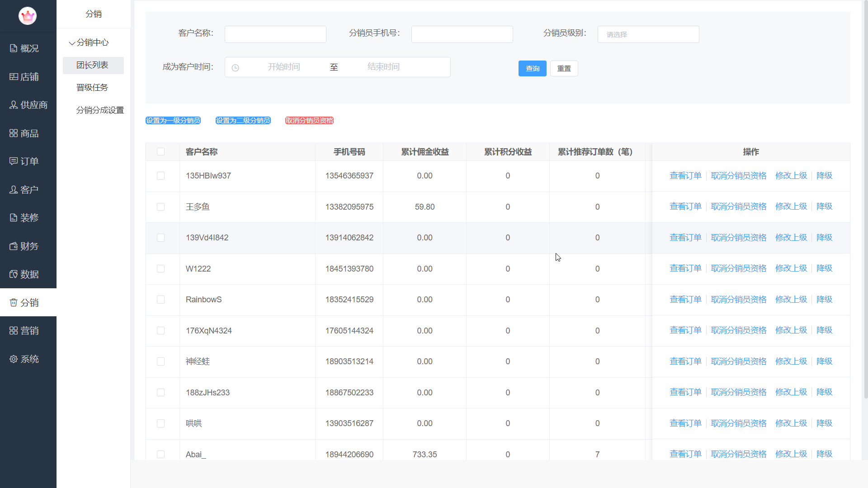
Task: Click the 查询 search button
Action: click(x=533, y=68)
